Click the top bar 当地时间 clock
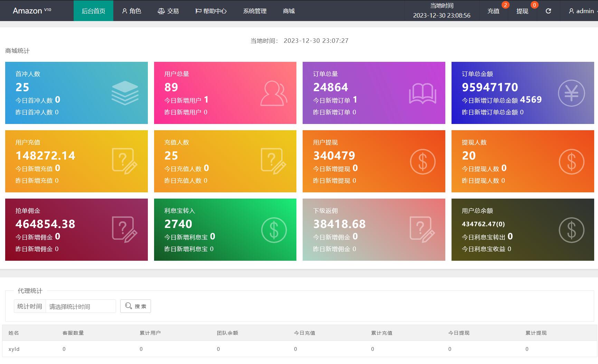The width and height of the screenshot is (598, 364). tap(442, 11)
